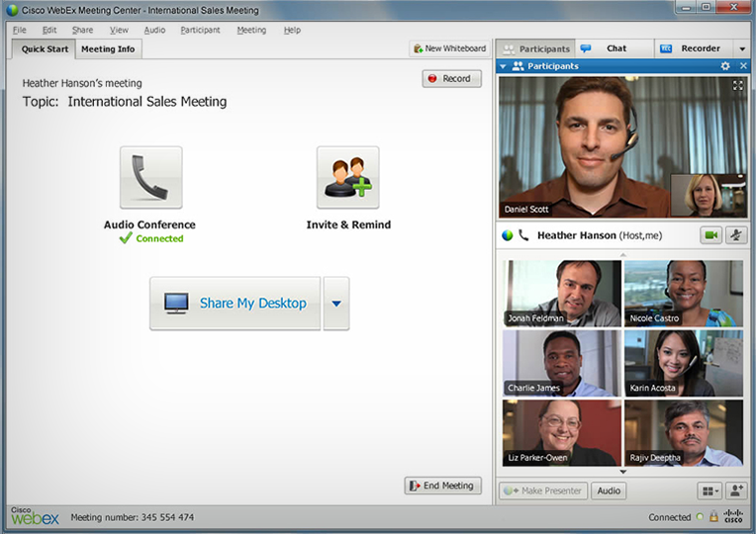Expand Daniel Scott video to full screen
The image size is (756, 534).
pos(737,86)
